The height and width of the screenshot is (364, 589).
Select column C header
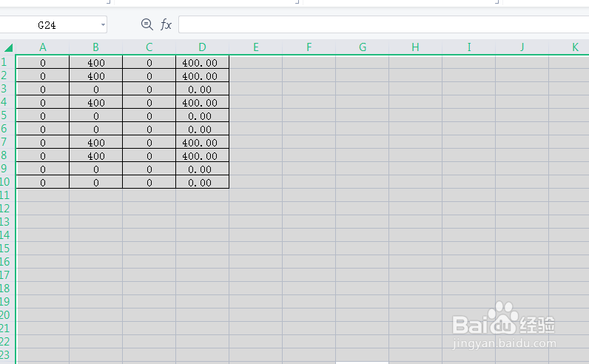tap(149, 47)
